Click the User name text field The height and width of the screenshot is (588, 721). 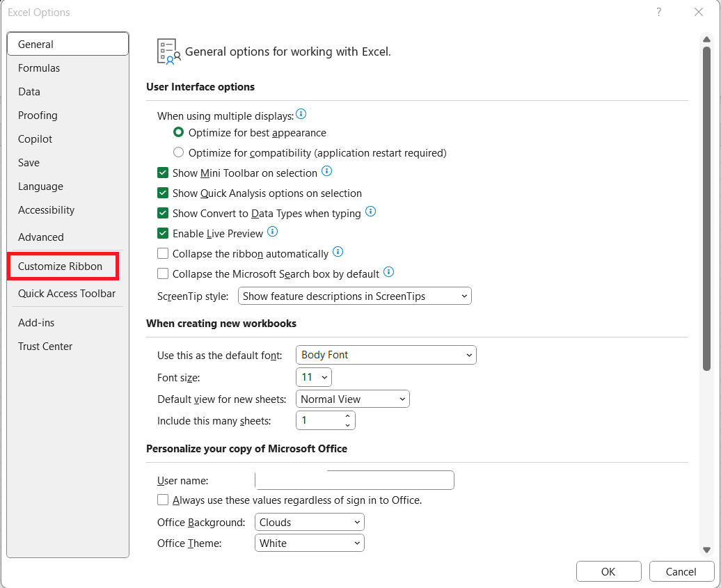(354, 480)
